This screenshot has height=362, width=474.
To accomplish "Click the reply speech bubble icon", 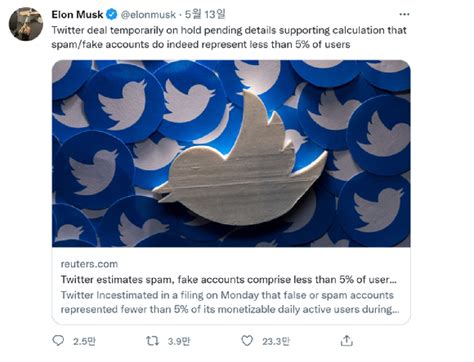I will pos(58,340).
